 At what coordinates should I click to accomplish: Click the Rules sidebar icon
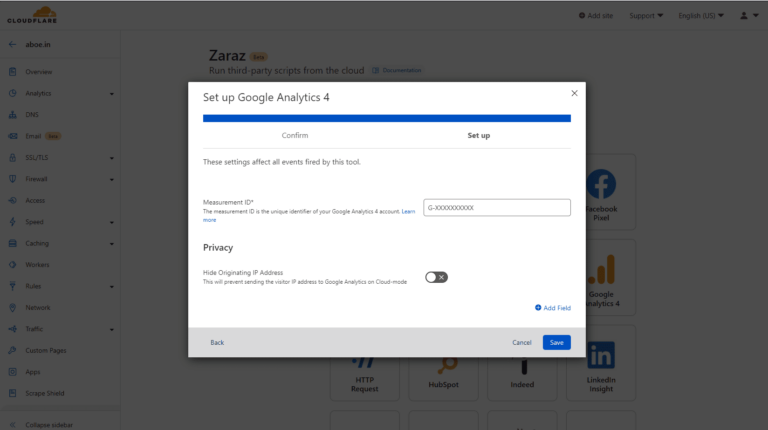coord(13,286)
